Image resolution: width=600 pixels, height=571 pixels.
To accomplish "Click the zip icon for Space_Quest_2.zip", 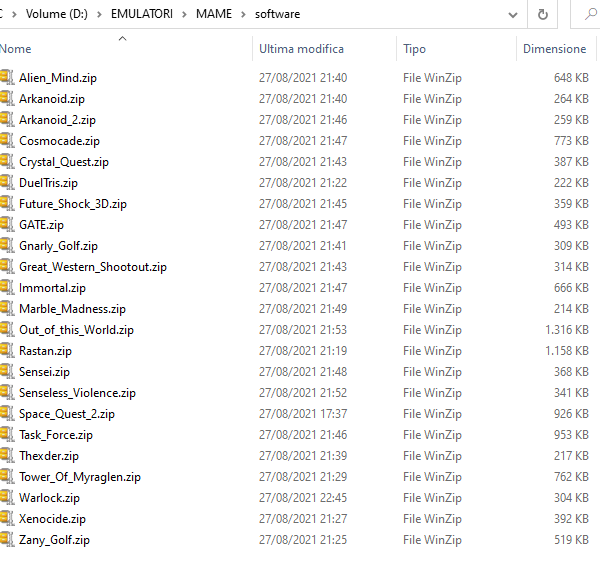I will [7, 413].
